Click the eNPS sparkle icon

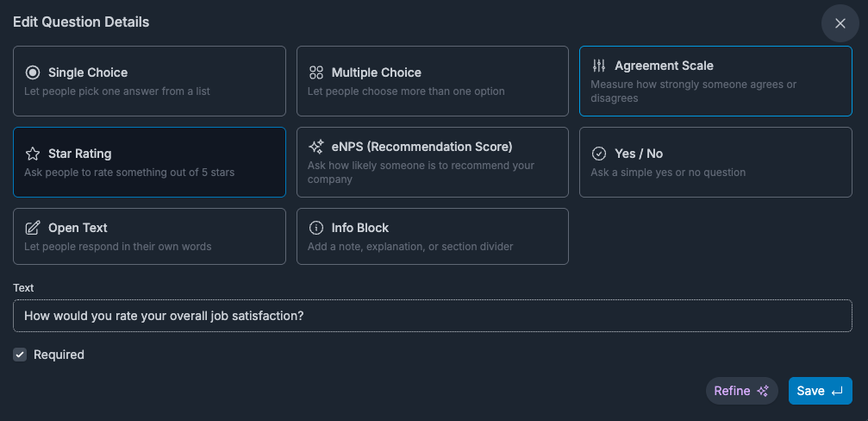point(316,147)
